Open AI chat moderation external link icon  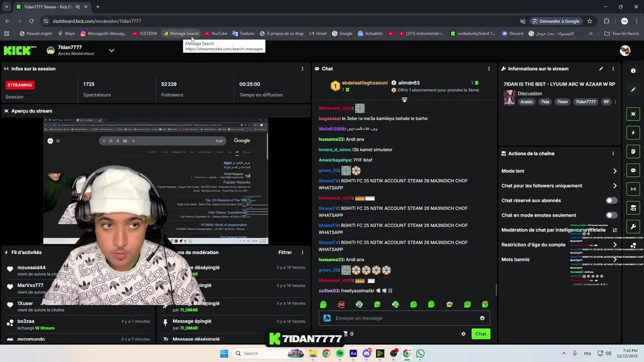(615, 230)
